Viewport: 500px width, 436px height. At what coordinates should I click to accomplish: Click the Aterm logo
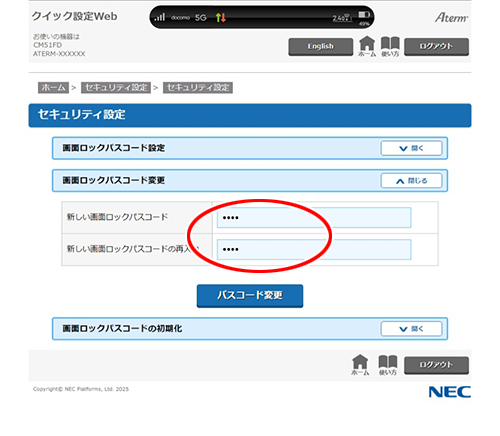tap(451, 17)
